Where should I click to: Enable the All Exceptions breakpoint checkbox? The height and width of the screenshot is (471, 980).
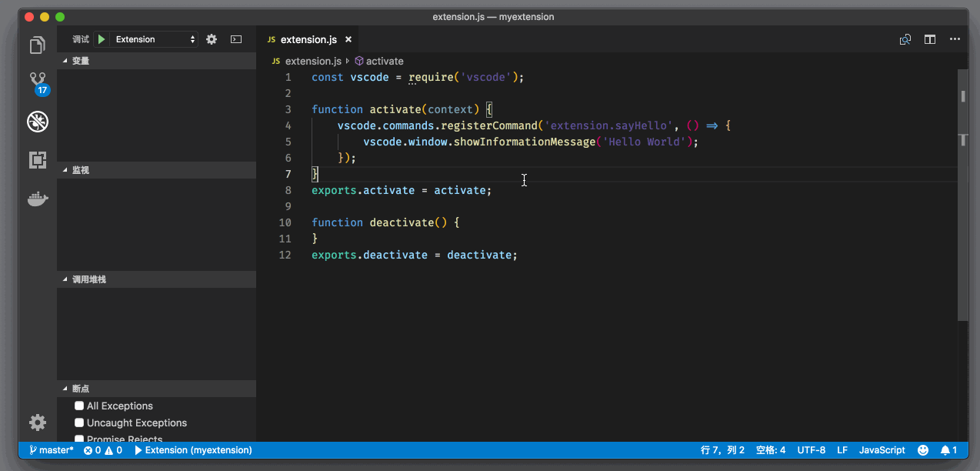click(79, 406)
